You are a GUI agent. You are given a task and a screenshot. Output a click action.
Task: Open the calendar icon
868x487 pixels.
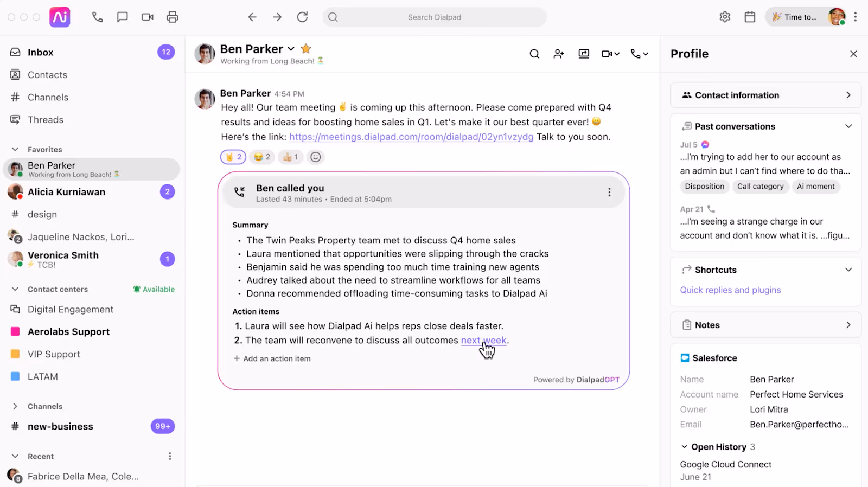[x=750, y=17]
